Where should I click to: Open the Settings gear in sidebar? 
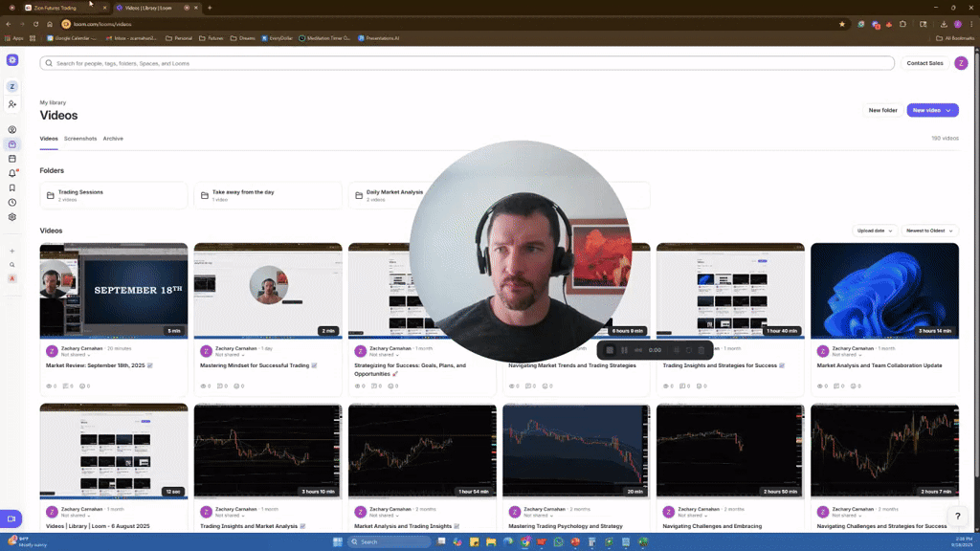click(11, 217)
